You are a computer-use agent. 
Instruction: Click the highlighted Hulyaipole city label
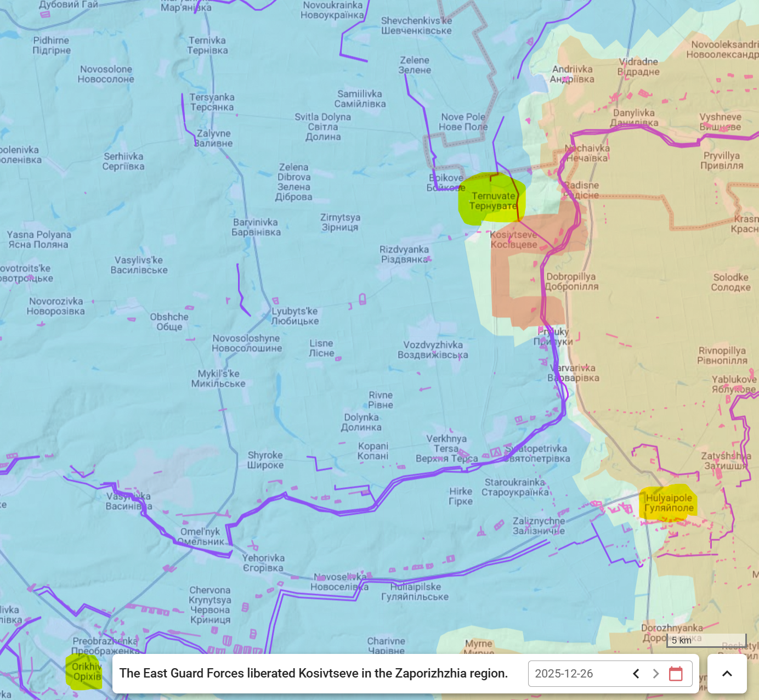point(669,503)
